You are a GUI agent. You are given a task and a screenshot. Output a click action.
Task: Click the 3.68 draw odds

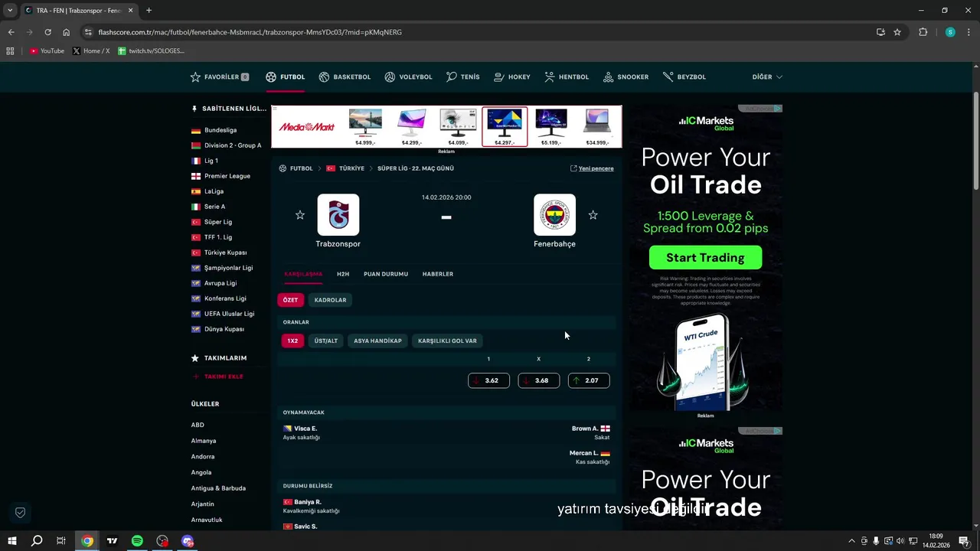pyautogui.click(x=538, y=380)
